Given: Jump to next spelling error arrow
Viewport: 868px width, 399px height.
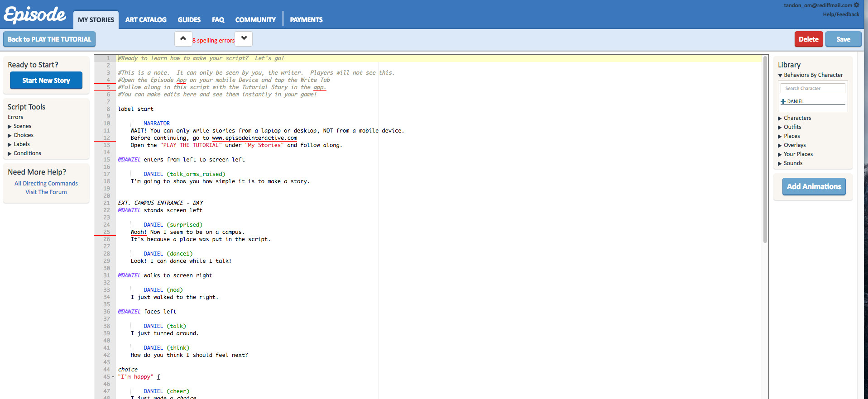Looking at the screenshot, I should [244, 39].
